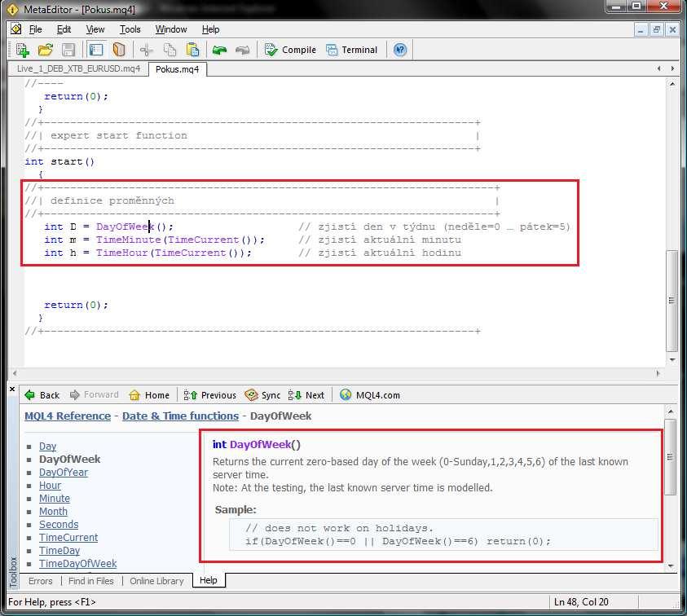Click the help pane vertical scrollbar thumb
This screenshot has width=687, height=616.
point(670,457)
